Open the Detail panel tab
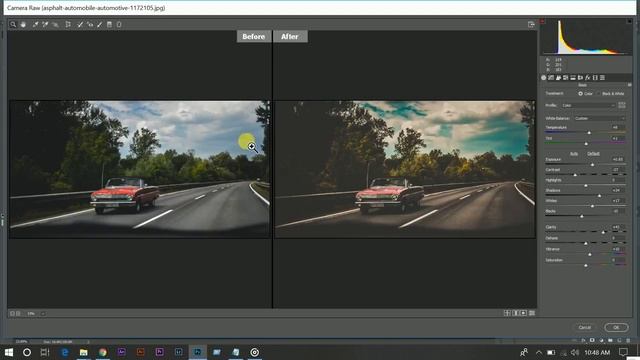 click(x=558, y=78)
